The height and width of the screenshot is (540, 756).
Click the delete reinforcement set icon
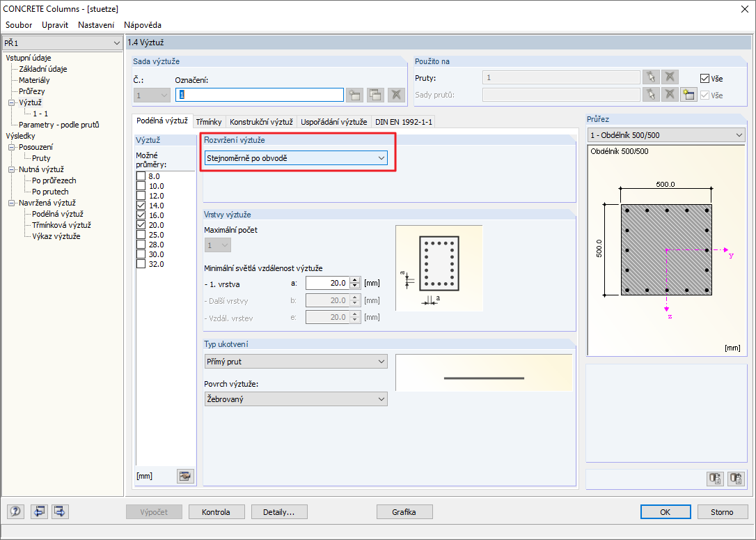click(396, 95)
